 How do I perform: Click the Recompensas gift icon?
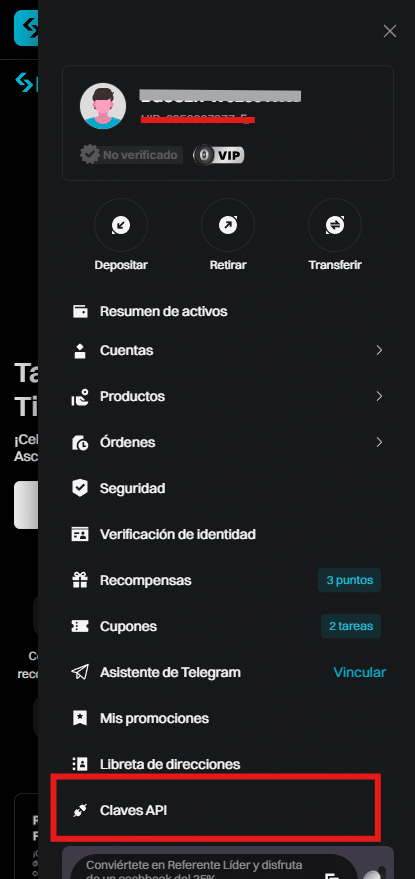(x=80, y=580)
